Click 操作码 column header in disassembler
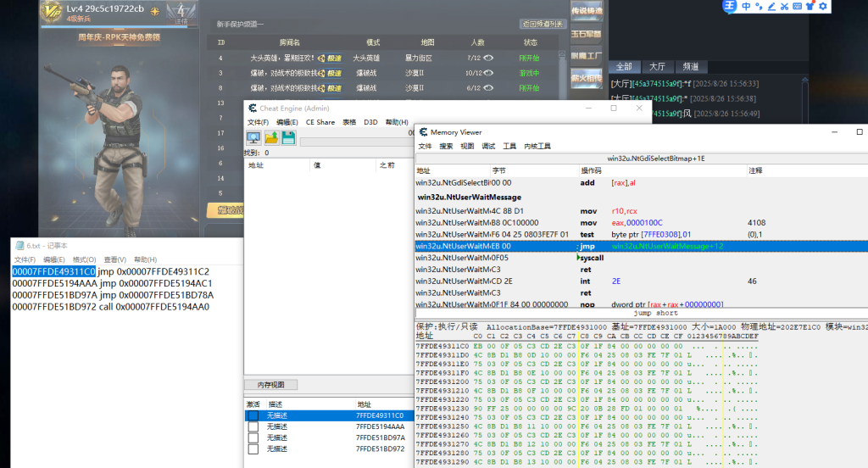The width and height of the screenshot is (868, 468). tap(662, 170)
